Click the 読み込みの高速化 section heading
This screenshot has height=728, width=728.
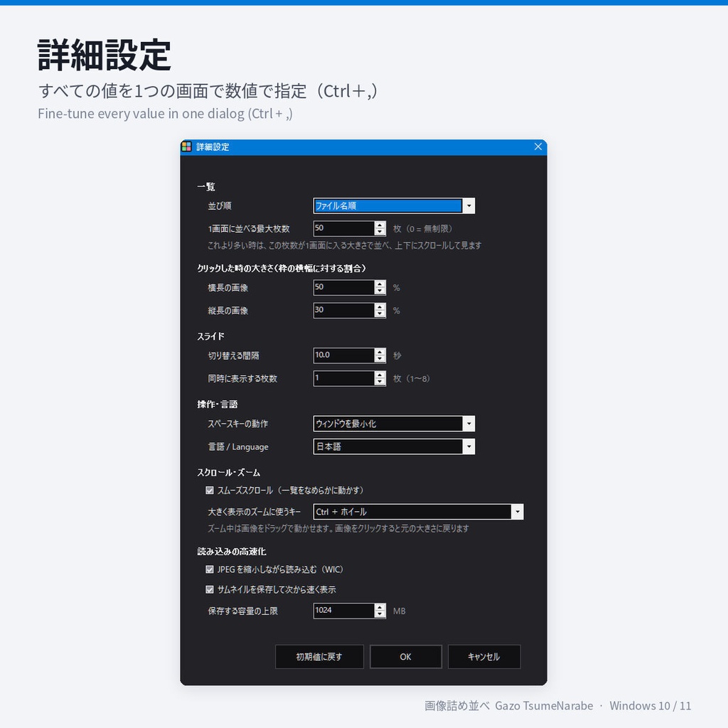232,552
